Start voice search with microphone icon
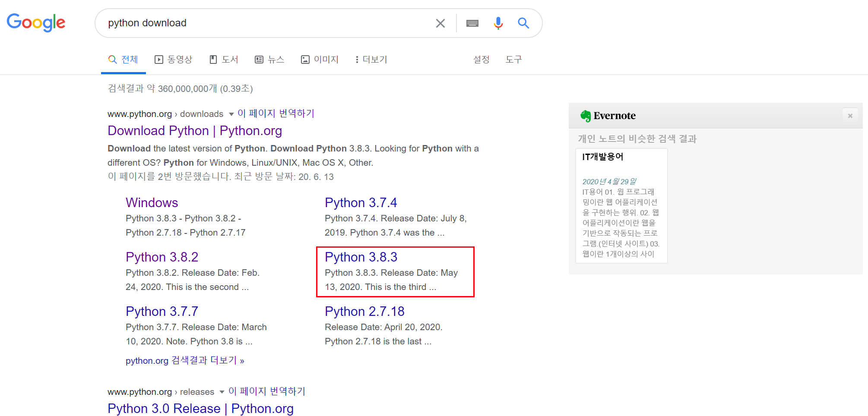This screenshot has width=868, height=416. pyautogui.click(x=498, y=23)
